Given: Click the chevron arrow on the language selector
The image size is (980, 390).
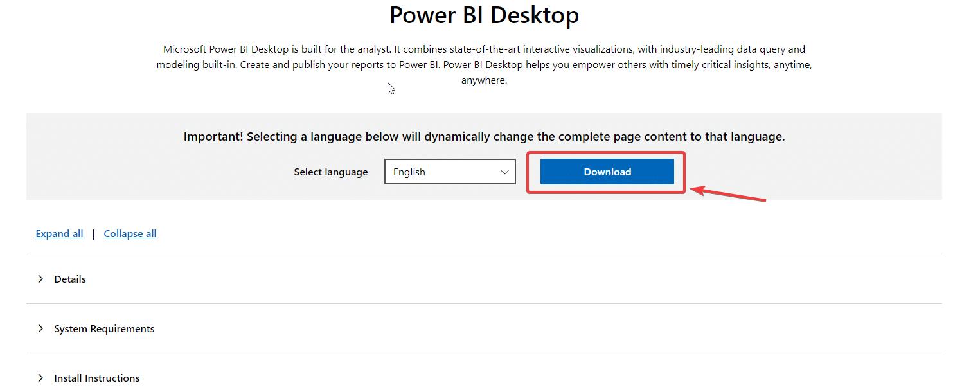Looking at the screenshot, I should tap(503, 172).
